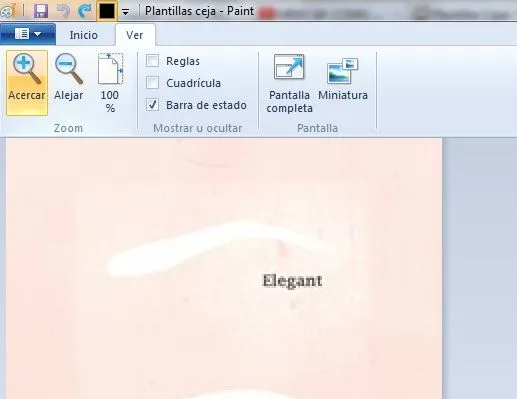Open Pantalla completa full screen view
The height and width of the screenshot is (399, 517).
coord(289,84)
